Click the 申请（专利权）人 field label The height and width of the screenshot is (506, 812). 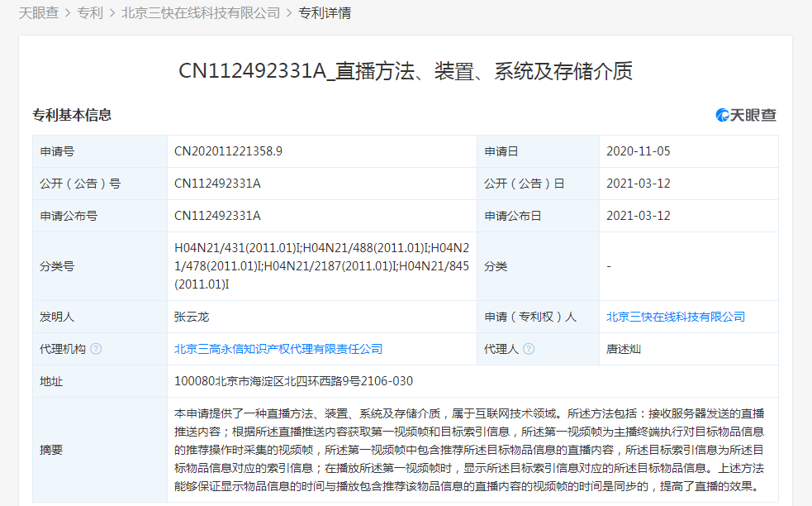(x=530, y=317)
